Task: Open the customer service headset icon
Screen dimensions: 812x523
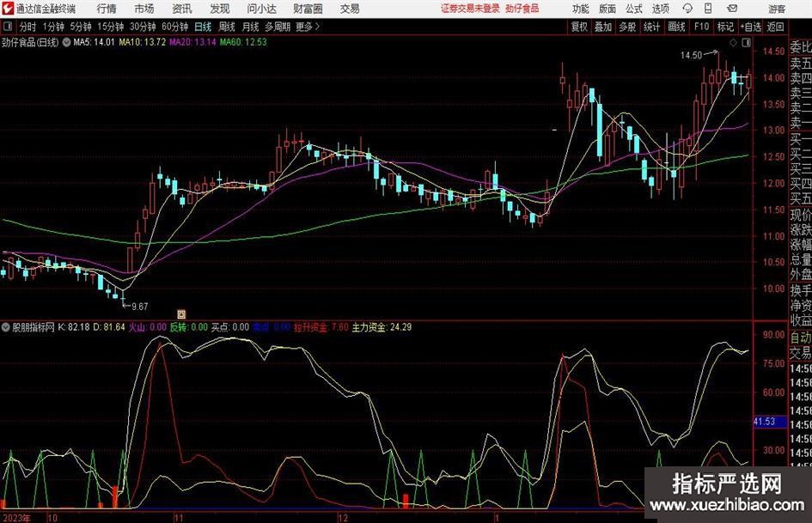Action: (687, 9)
